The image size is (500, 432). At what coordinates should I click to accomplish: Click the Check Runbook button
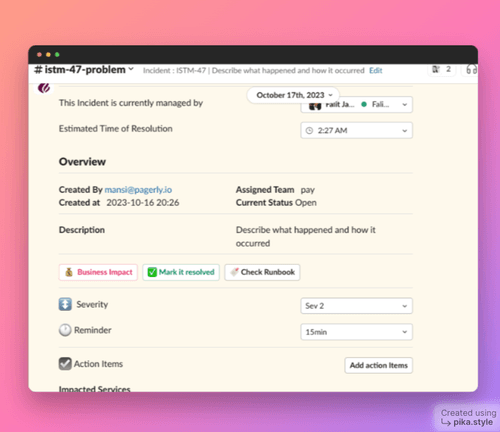262,272
